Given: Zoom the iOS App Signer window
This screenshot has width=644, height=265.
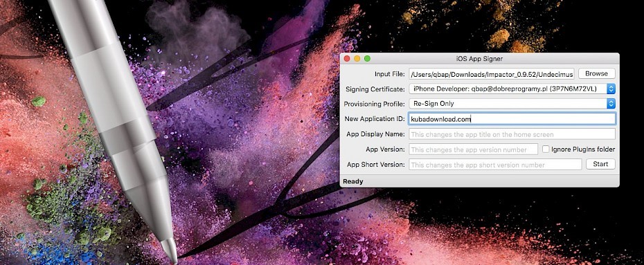Looking at the screenshot, I should click(367, 59).
